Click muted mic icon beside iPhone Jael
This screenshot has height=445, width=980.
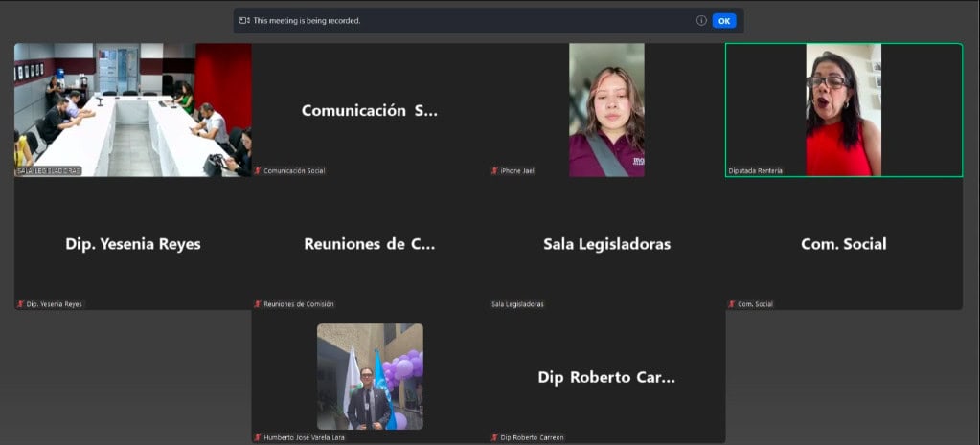pos(495,170)
